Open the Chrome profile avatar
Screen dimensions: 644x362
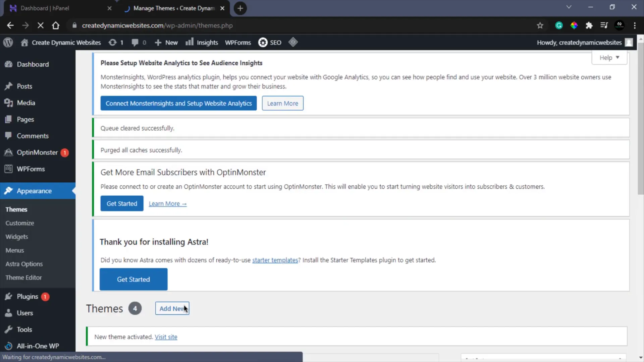[620, 25]
